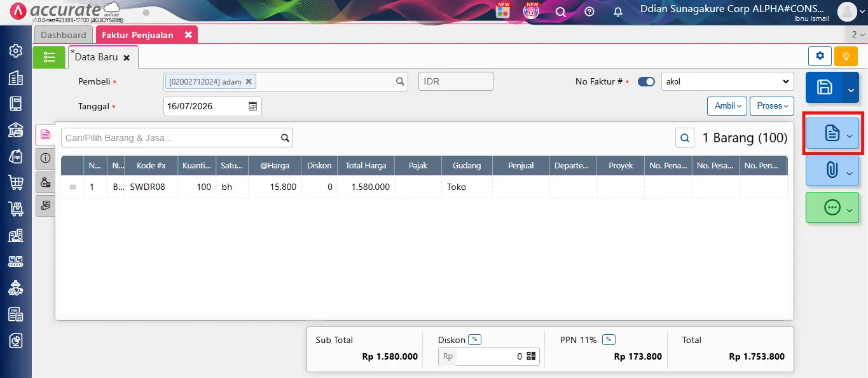Close the Faktur Penjualan tab
868x378 pixels.
(x=188, y=35)
